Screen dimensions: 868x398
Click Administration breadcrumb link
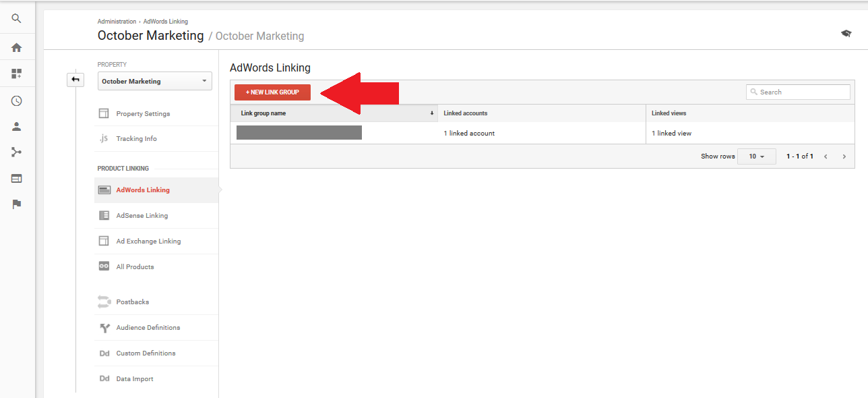117,22
